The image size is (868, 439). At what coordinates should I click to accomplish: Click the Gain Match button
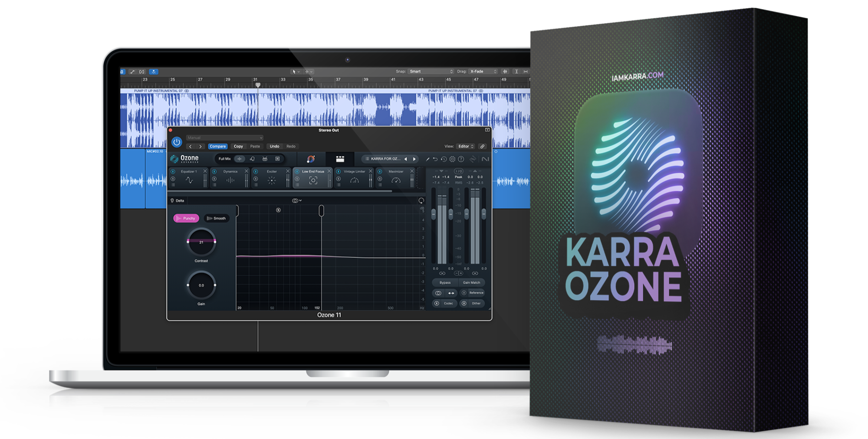471,282
